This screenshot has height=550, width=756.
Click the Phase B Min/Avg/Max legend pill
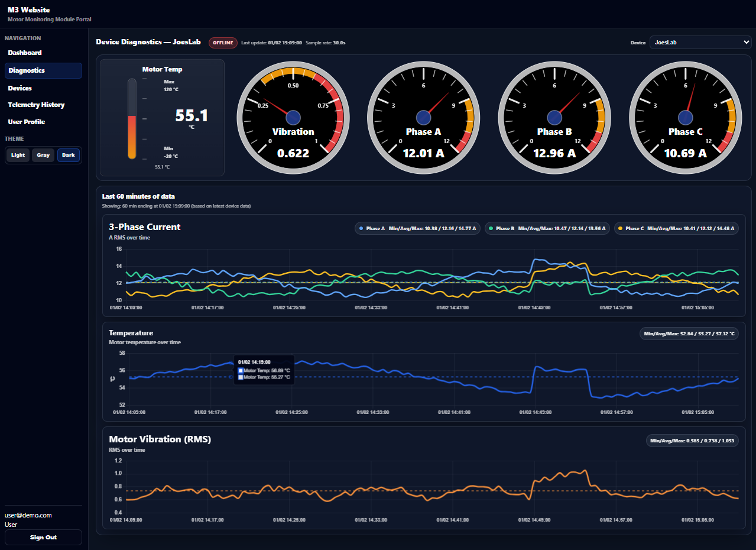547,228
